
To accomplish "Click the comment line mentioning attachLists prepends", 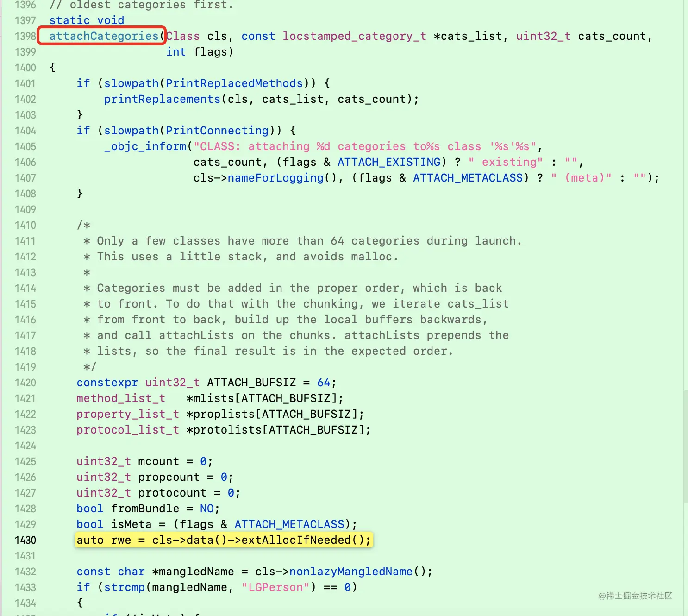I will (296, 335).
